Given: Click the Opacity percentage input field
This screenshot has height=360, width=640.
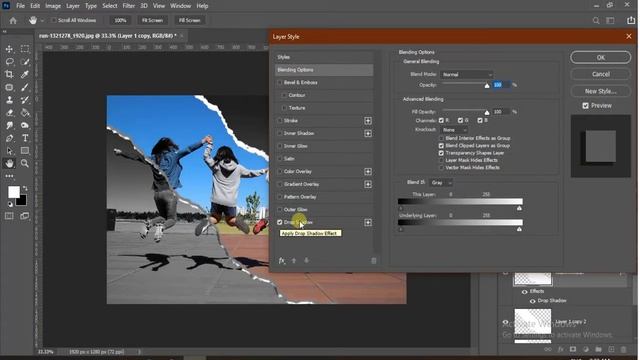Looking at the screenshot, I should [x=501, y=85].
